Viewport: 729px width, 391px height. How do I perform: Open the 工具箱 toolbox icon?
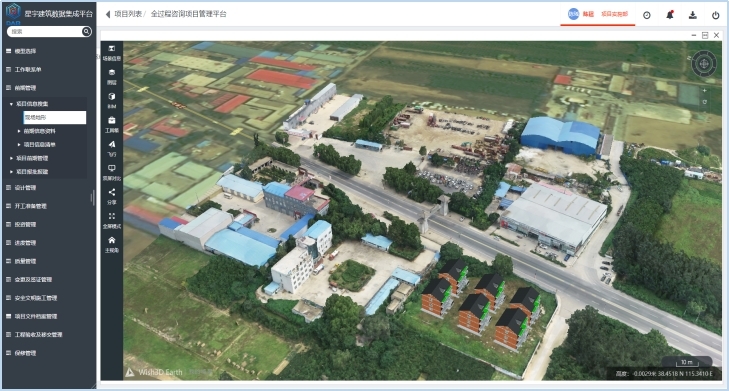(112, 124)
